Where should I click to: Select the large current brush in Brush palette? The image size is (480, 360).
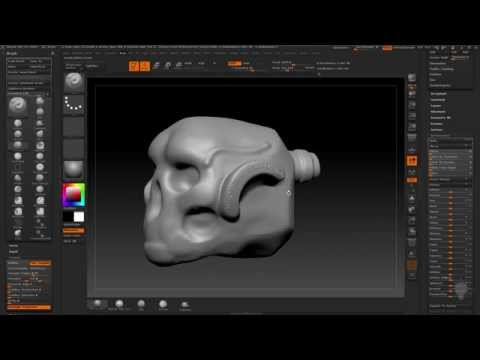coord(18,105)
